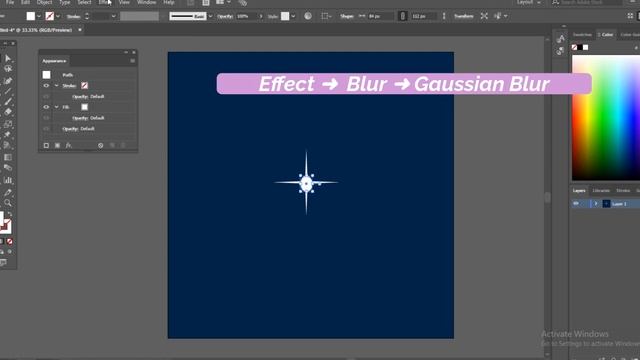640x360 pixels.
Task: Open the lower icon in collapsed dock
Action: tap(561, 51)
